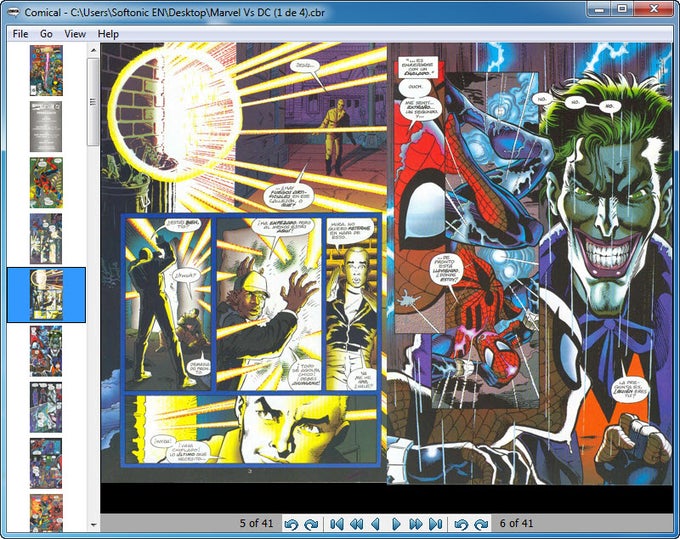Screen dimensions: 680x539
Task: Rotate right page counterclockwise, beside 6 of 41
Action: (461, 524)
